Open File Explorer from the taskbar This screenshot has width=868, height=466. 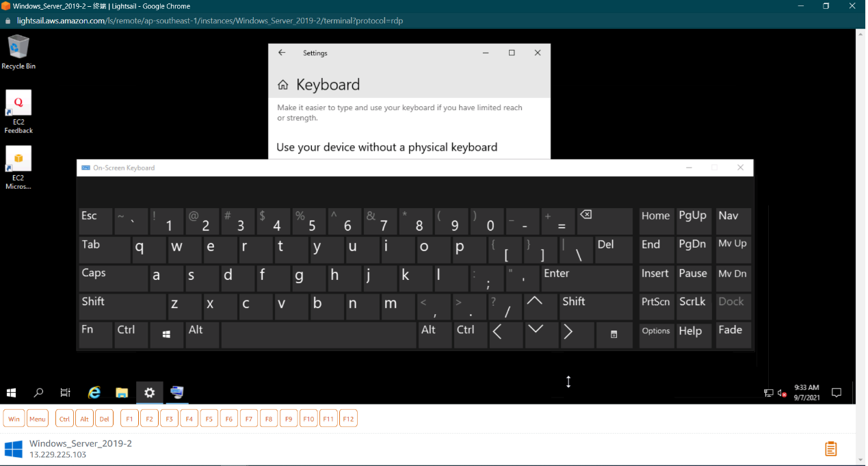[122, 392]
